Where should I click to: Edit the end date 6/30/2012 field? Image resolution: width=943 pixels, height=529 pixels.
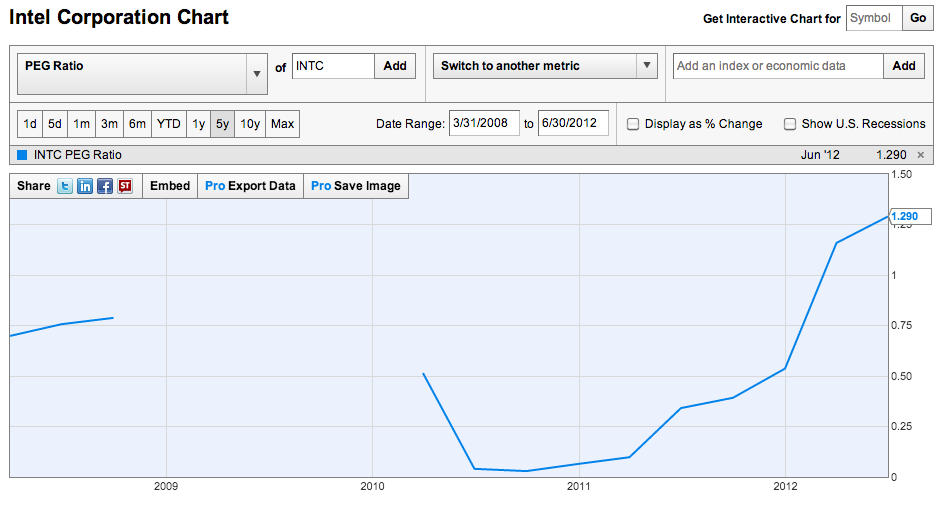[x=573, y=123]
